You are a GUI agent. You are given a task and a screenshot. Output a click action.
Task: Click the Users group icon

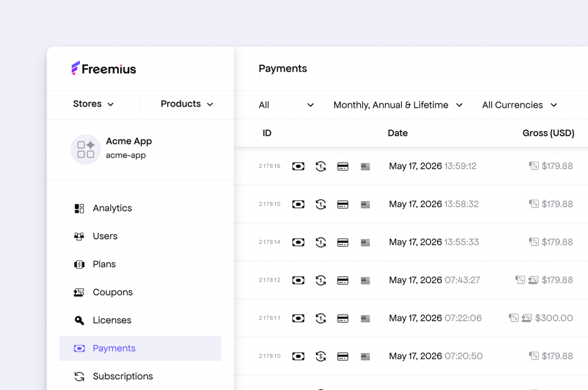click(79, 236)
